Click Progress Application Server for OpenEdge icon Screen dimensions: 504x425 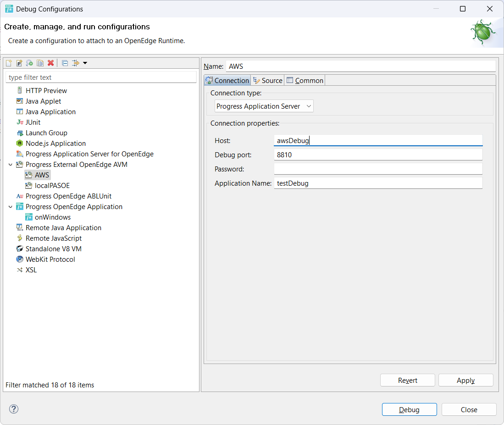pyautogui.click(x=20, y=154)
